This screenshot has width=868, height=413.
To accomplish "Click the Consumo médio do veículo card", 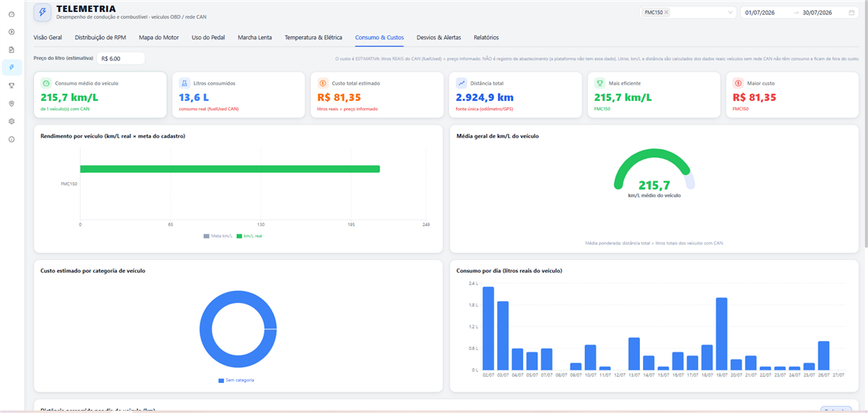I will (x=100, y=95).
